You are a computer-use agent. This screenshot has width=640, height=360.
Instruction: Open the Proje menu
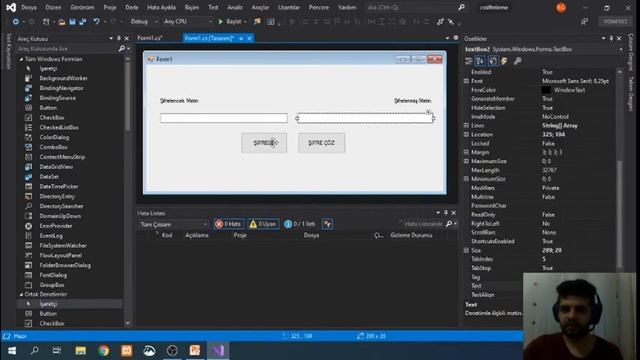(x=109, y=7)
